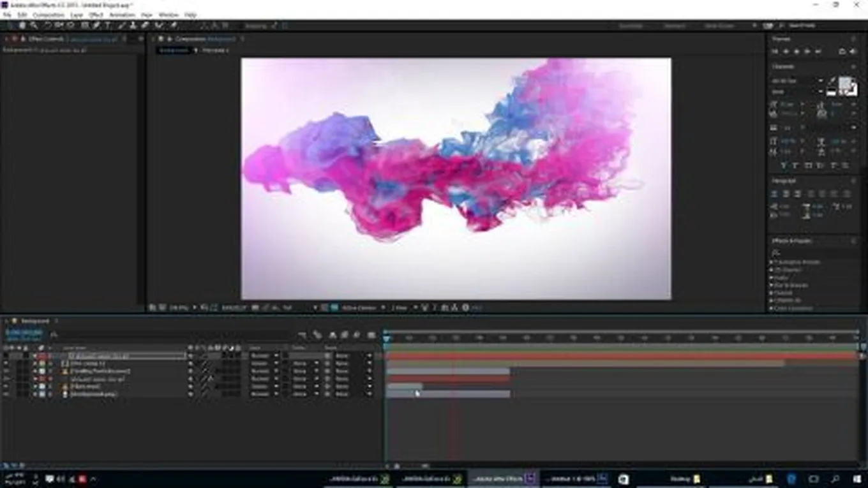
Task: Select the Pen tool in toolbar
Action: 96,26
